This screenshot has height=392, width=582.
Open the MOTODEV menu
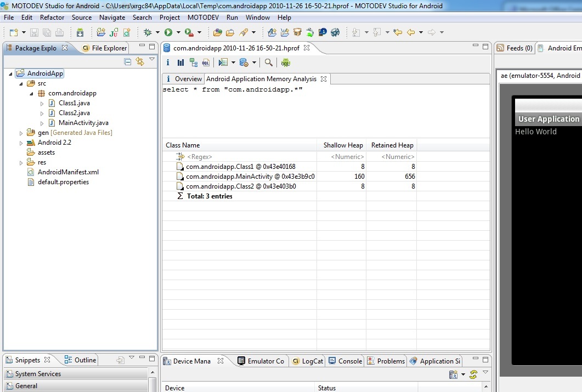(203, 18)
